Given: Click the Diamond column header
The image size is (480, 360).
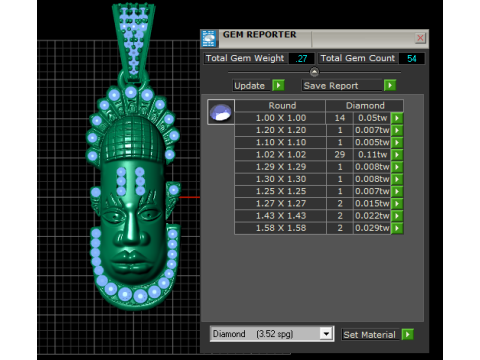Looking at the screenshot, I should click(x=365, y=106).
